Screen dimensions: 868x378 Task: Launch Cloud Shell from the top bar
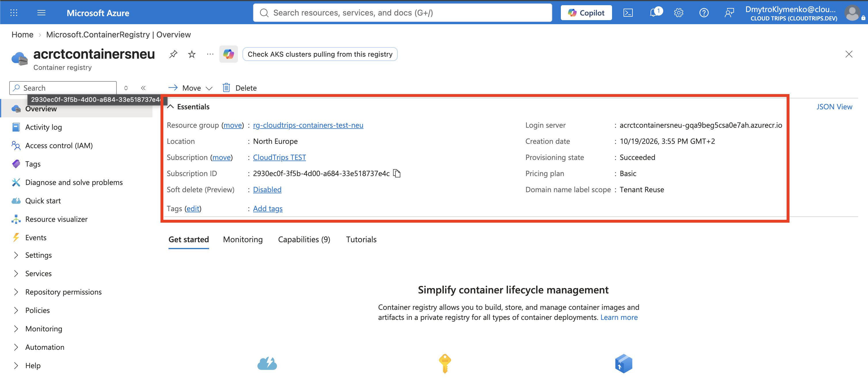pos(628,13)
